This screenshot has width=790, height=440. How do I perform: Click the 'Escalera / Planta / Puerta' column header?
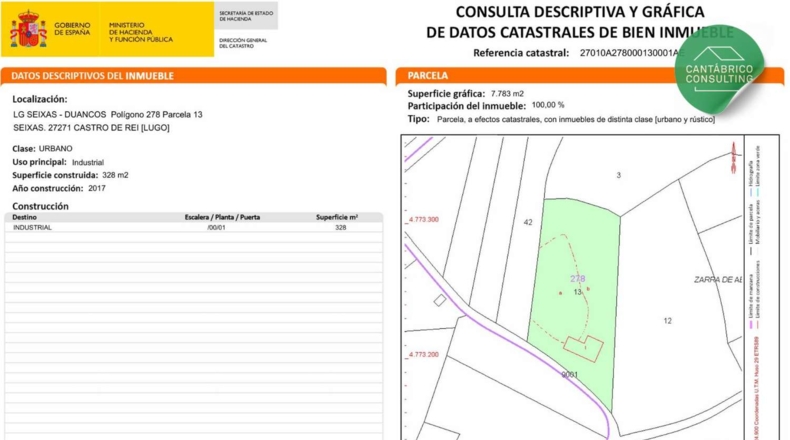(x=222, y=217)
